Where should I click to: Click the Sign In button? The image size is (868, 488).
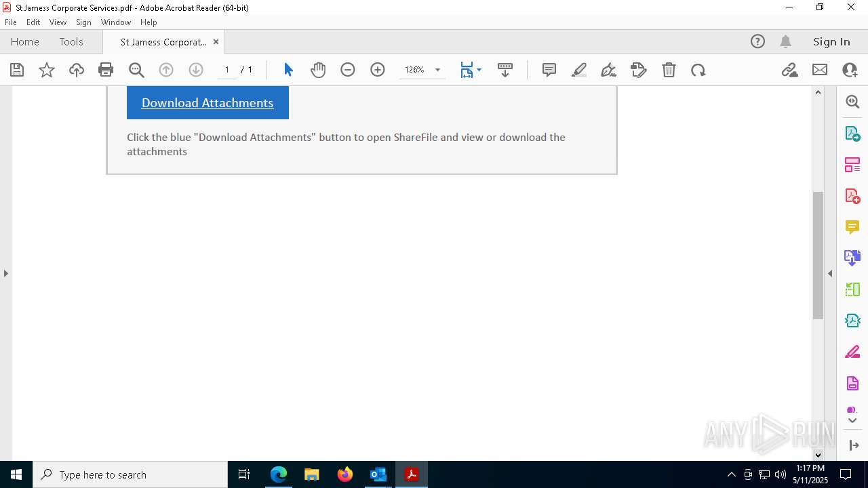pos(831,41)
